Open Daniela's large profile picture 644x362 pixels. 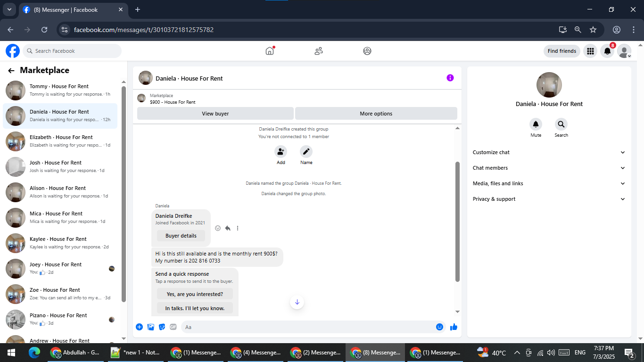[549, 85]
